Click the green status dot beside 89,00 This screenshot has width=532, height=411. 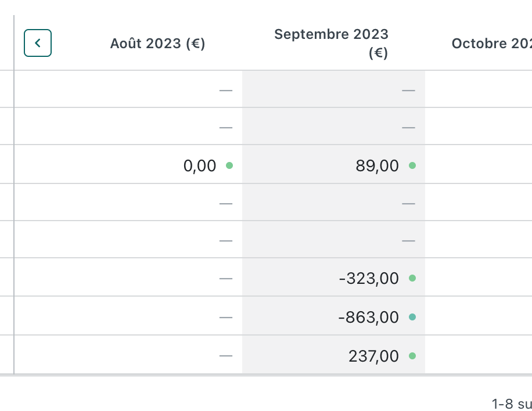(x=412, y=165)
